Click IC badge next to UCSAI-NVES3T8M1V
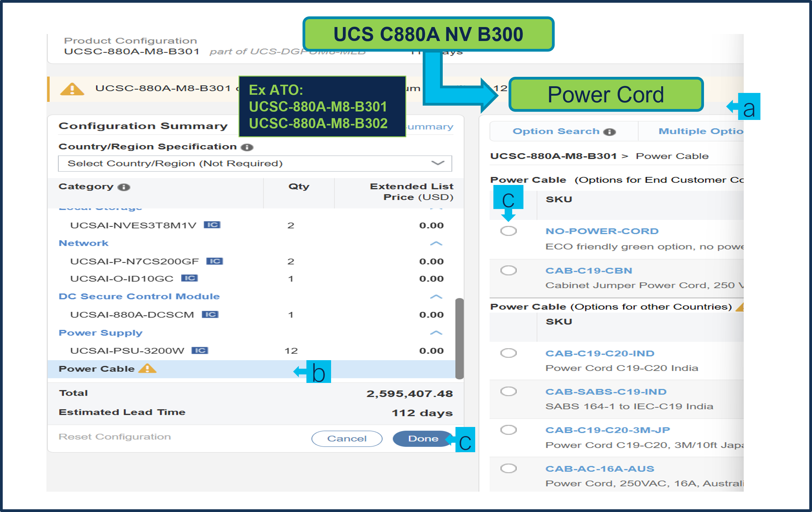 [212, 225]
